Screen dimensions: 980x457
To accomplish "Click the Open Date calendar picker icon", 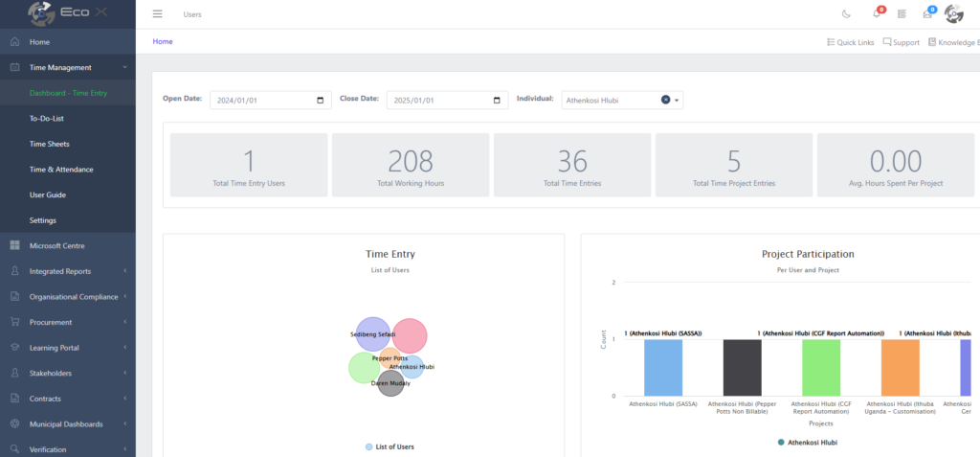I will (320, 100).
